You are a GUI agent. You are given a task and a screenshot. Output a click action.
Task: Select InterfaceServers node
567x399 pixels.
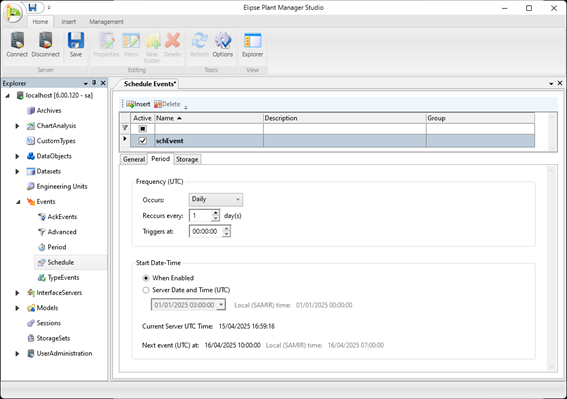[x=59, y=293]
